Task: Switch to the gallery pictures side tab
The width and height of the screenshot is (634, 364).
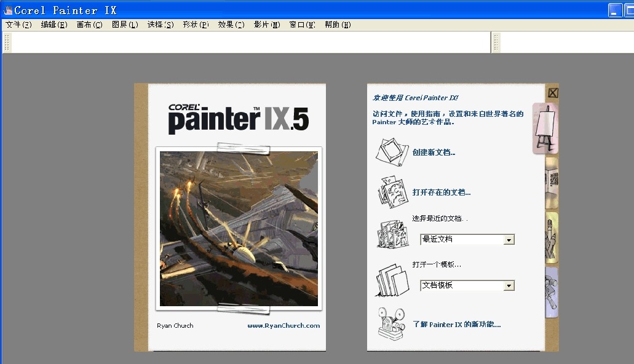Action: [552, 183]
